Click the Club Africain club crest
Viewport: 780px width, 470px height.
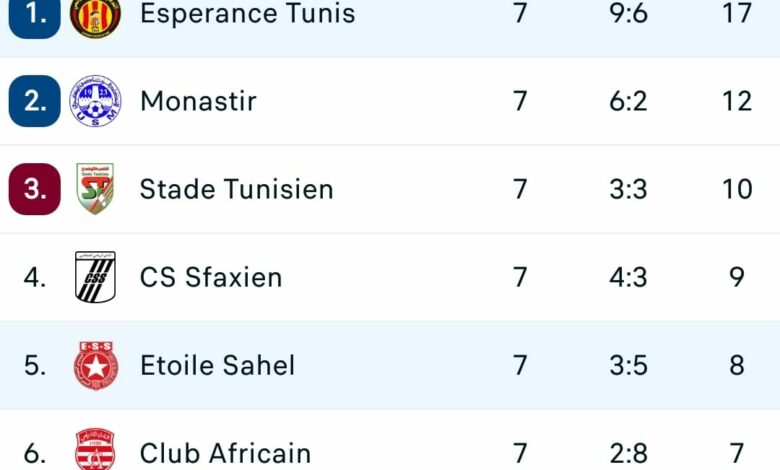(95, 450)
